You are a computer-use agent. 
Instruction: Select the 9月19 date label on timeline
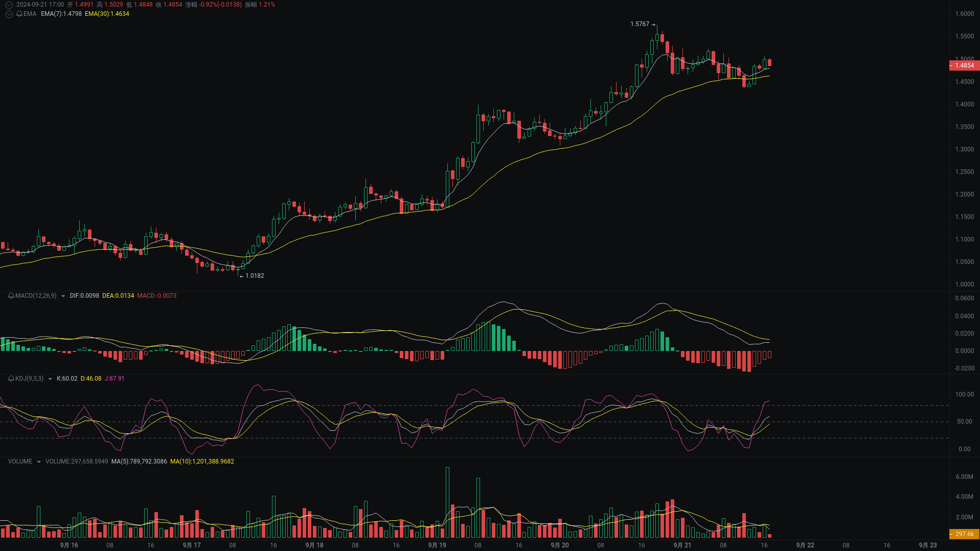click(x=437, y=545)
